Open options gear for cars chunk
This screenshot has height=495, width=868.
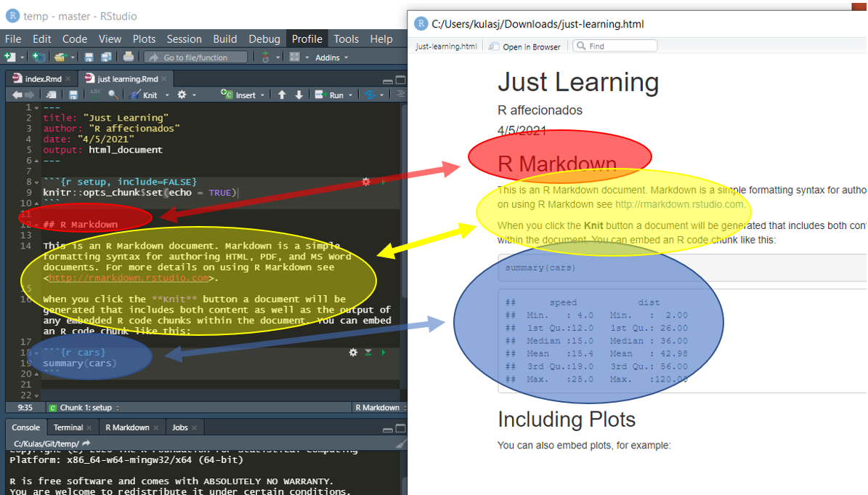(x=353, y=352)
